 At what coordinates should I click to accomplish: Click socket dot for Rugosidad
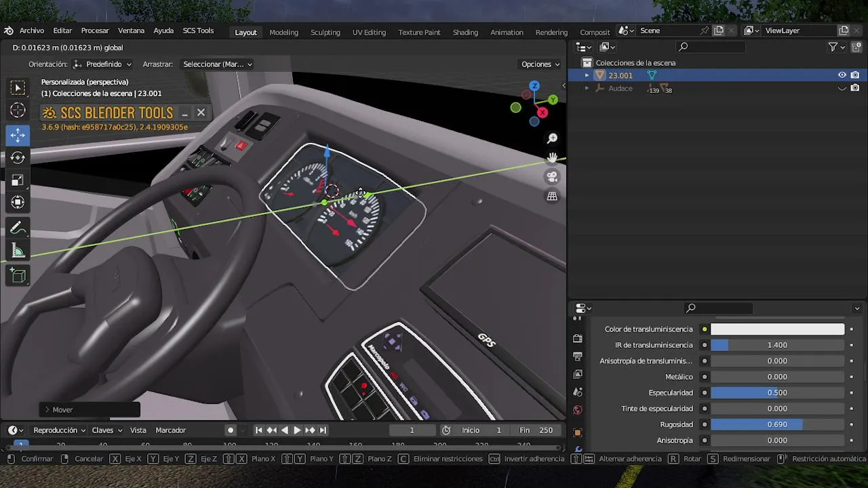point(705,425)
